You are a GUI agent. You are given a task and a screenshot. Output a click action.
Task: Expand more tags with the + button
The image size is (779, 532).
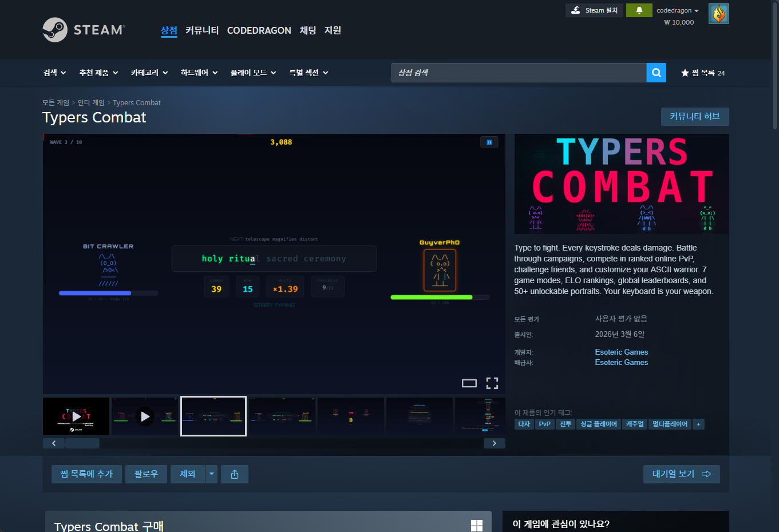point(698,424)
